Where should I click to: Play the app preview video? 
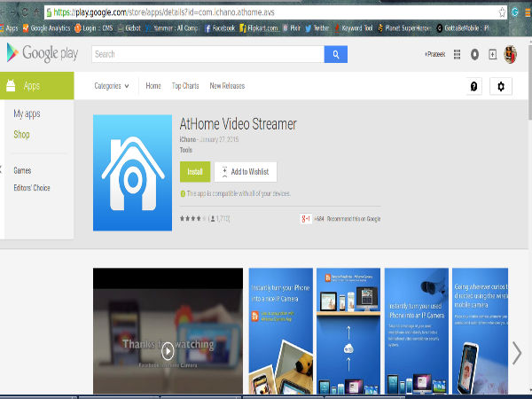pyautogui.click(x=168, y=348)
